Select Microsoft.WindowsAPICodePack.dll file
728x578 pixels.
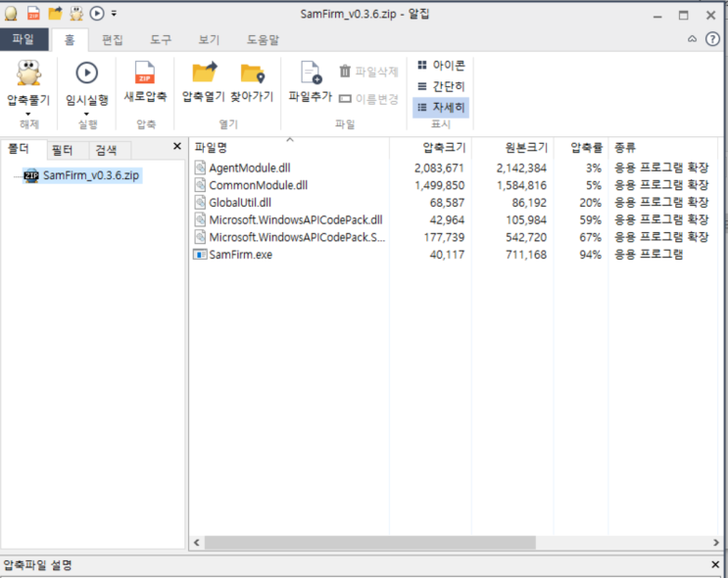click(296, 220)
